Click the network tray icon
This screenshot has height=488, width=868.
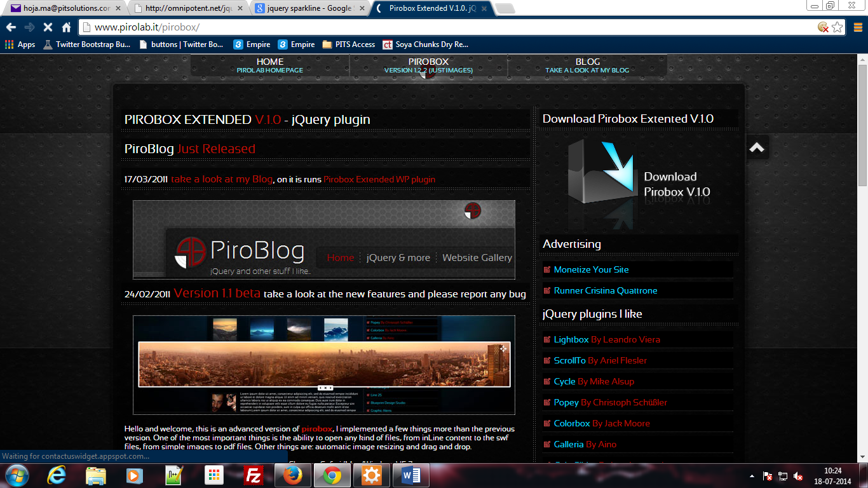coord(783,476)
